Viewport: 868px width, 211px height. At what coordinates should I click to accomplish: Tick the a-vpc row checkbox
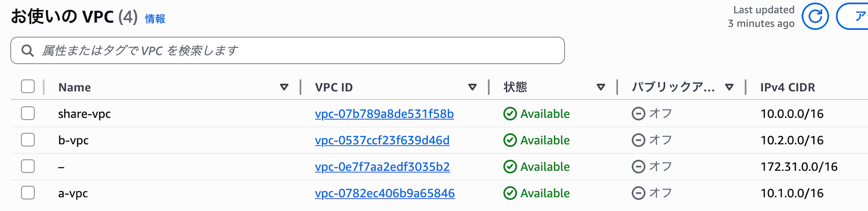[28, 193]
